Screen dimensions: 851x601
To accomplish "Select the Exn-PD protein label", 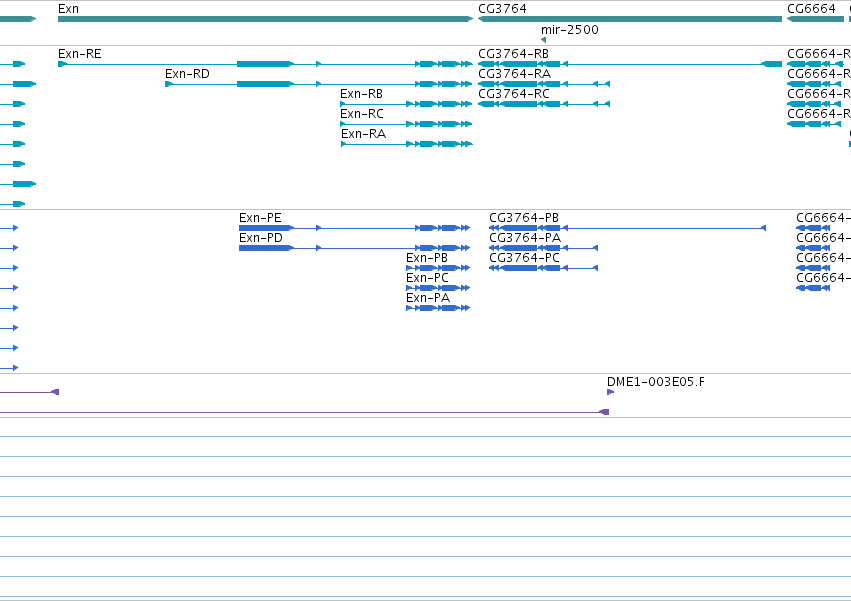I will (x=261, y=238).
